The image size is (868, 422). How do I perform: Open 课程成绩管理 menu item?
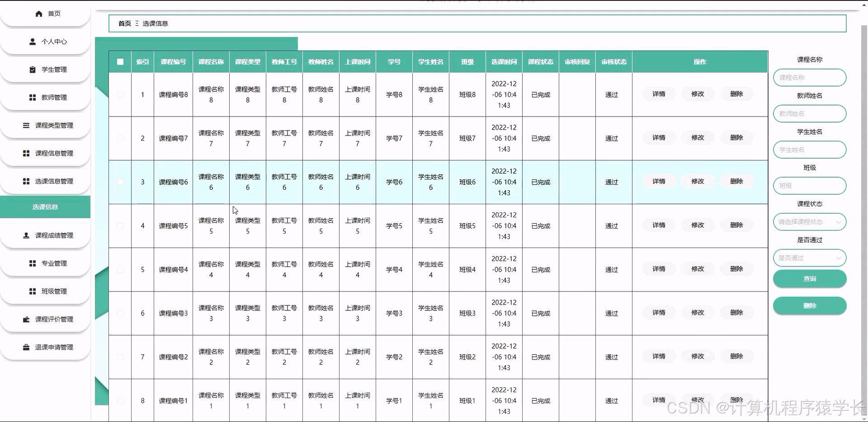(45, 235)
